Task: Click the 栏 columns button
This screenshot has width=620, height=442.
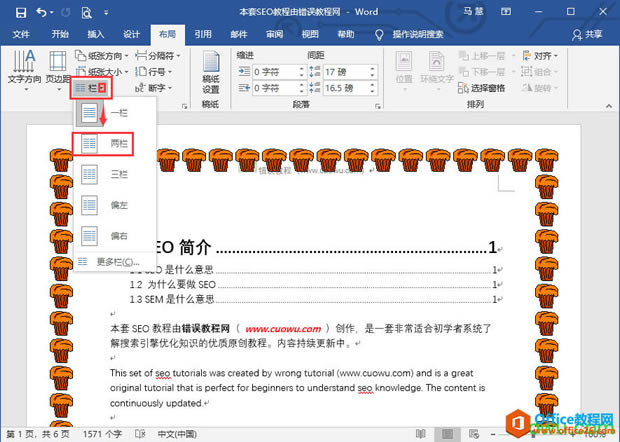Action: [91, 88]
